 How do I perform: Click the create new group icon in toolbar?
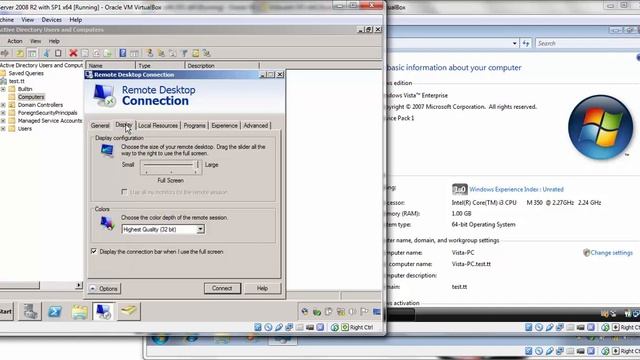(161, 53)
